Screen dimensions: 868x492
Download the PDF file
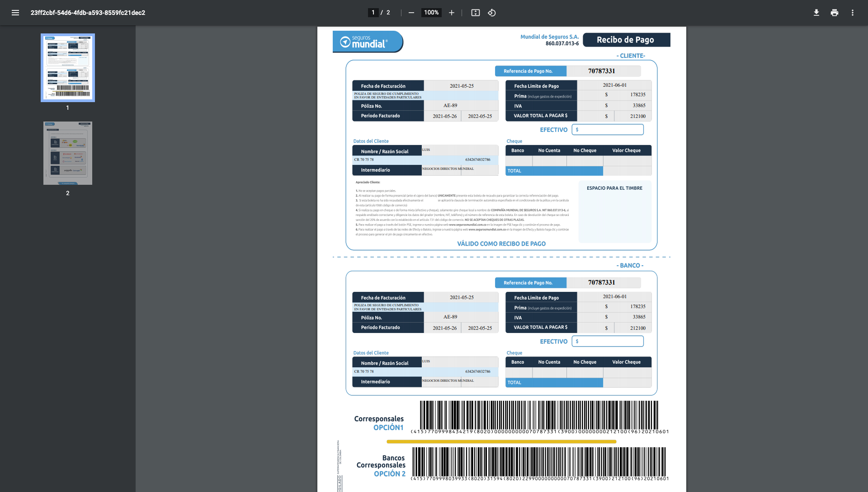pos(816,13)
